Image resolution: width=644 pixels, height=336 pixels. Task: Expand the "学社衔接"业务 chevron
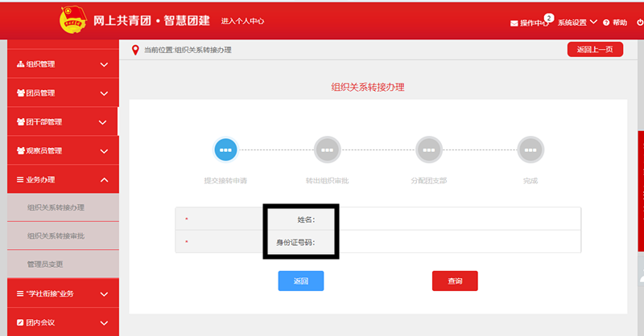pyautogui.click(x=105, y=294)
